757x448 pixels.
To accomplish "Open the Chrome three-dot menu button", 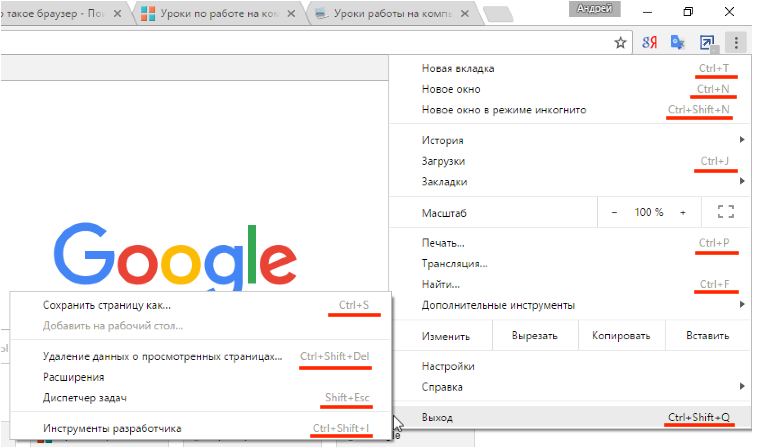I will point(736,43).
